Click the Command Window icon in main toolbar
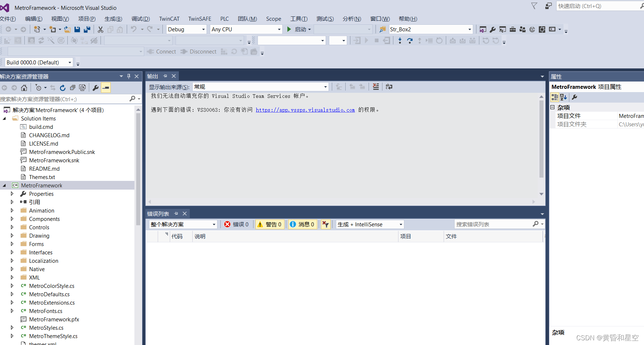The width and height of the screenshot is (644, 345). point(552,29)
